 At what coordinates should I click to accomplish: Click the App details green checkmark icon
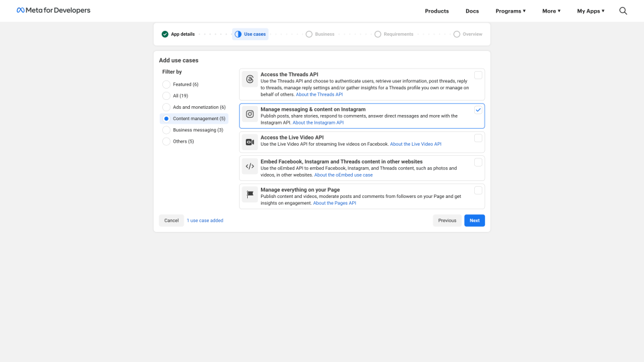click(x=165, y=34)
